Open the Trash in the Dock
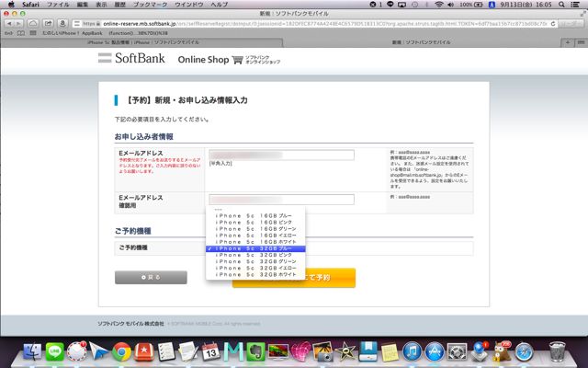 click(x=557, y=351)
